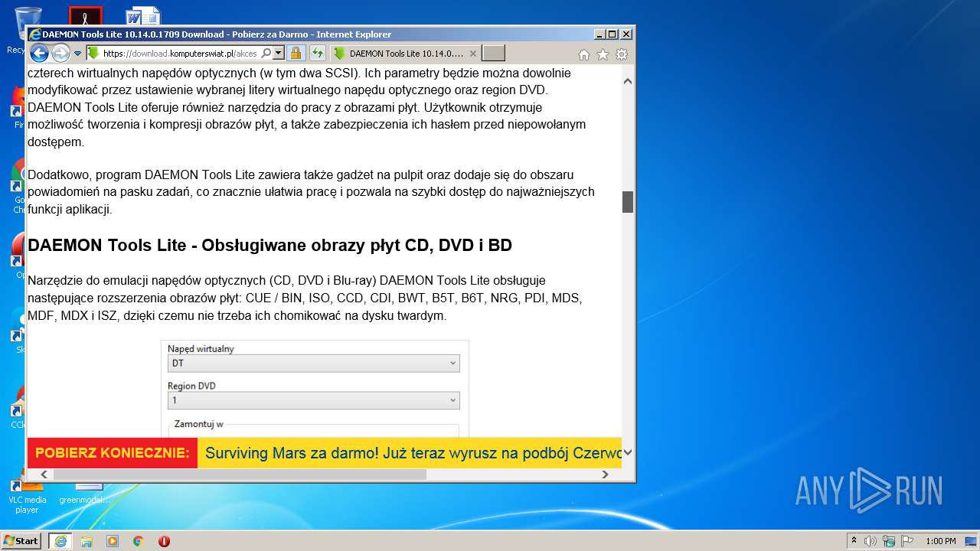This screenshot has height=551, width=980.
Task: Click the vertical scrollbar thumb
Action: click(628, 202)
